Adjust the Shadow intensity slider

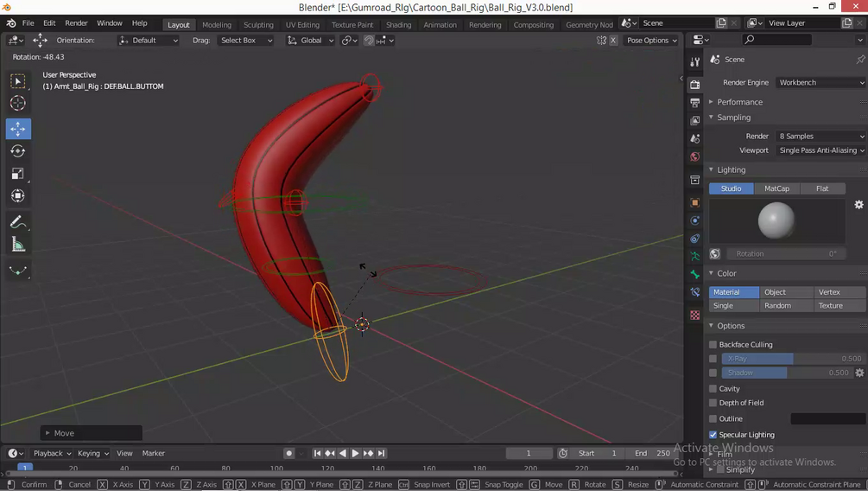tap(786, 373)
